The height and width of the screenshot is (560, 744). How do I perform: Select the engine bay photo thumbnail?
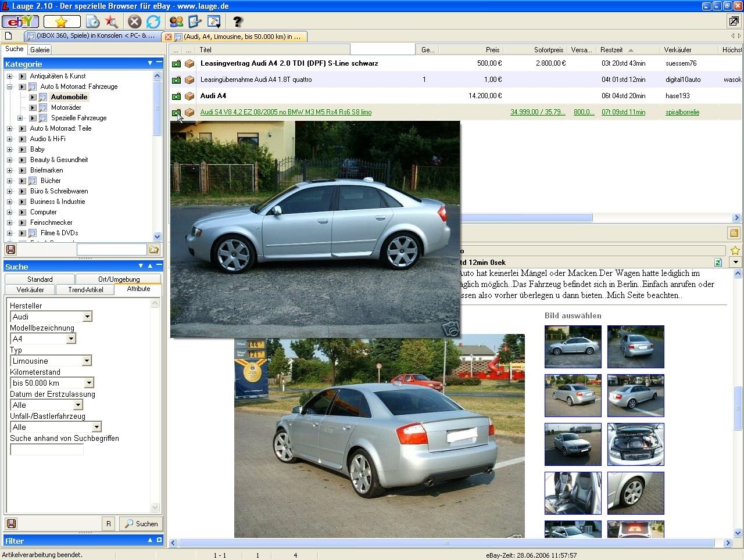pos(635,444)
